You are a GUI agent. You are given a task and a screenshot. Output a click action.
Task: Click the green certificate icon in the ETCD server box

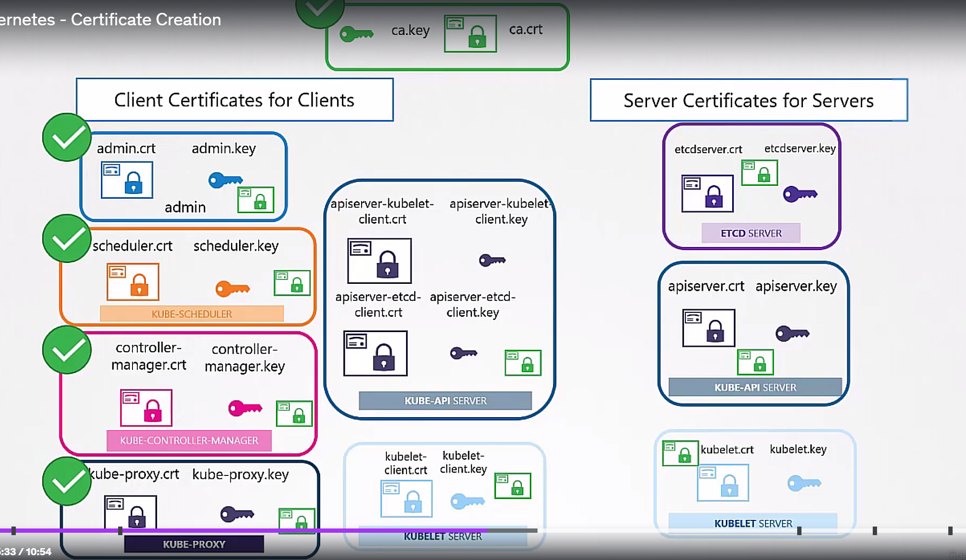[x=759, y=172]
